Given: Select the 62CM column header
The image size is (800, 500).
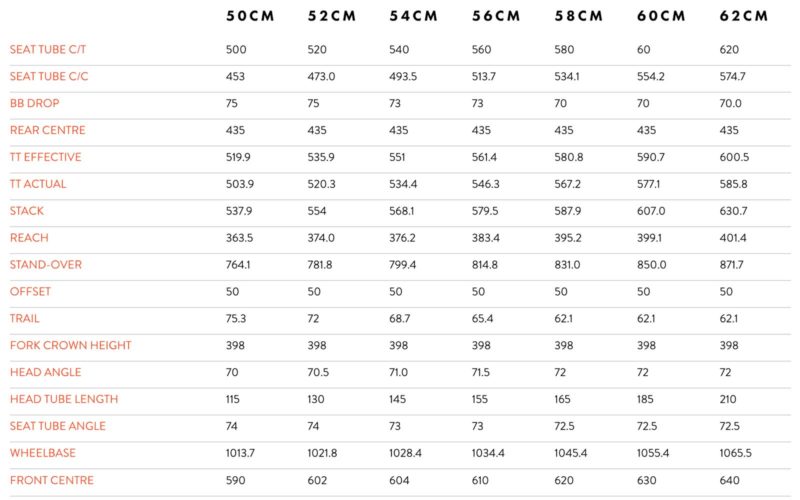Looking at the screenshot, I should coord(744,16).
